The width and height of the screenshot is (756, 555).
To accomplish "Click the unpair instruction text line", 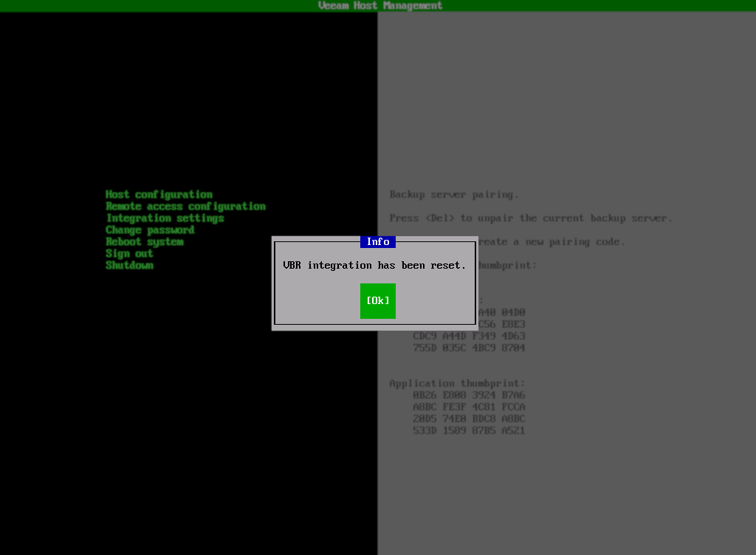I will [x=529, y=218].
